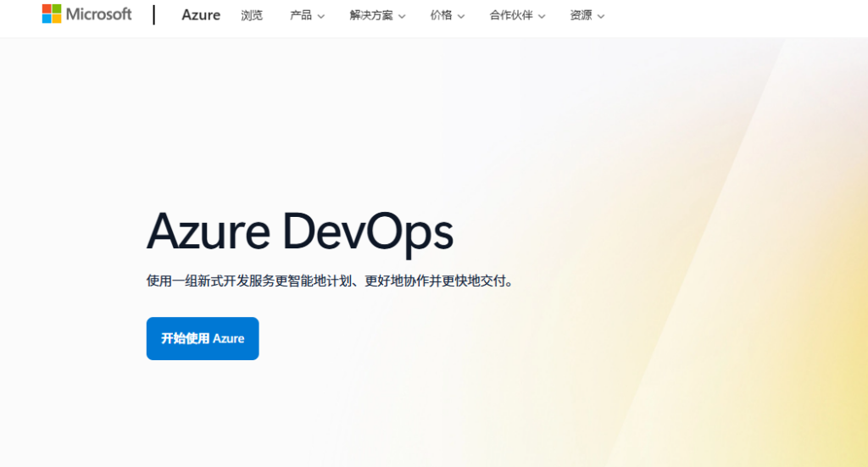Viewport: 868px width, 467px height.
Task: Expand the 合作伙伴 dropdown menu
Action: coord(518,15)
